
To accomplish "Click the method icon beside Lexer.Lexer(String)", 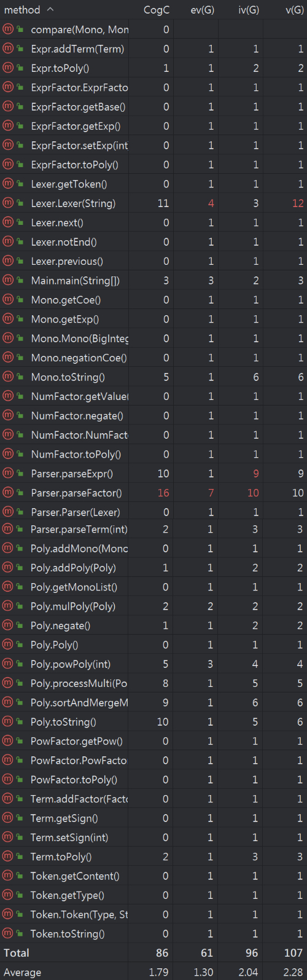I will 8,203.
